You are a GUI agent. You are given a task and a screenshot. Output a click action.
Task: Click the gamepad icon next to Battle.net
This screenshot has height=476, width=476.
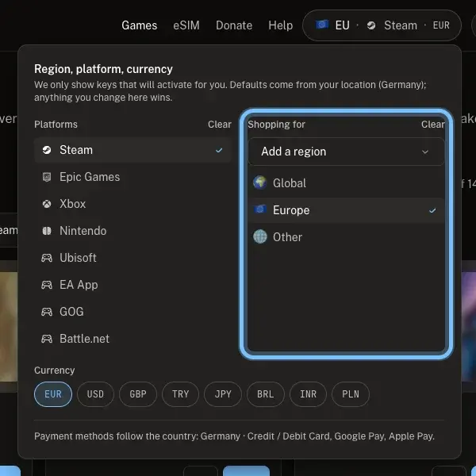pyautogui.click(x=47, y=339)
